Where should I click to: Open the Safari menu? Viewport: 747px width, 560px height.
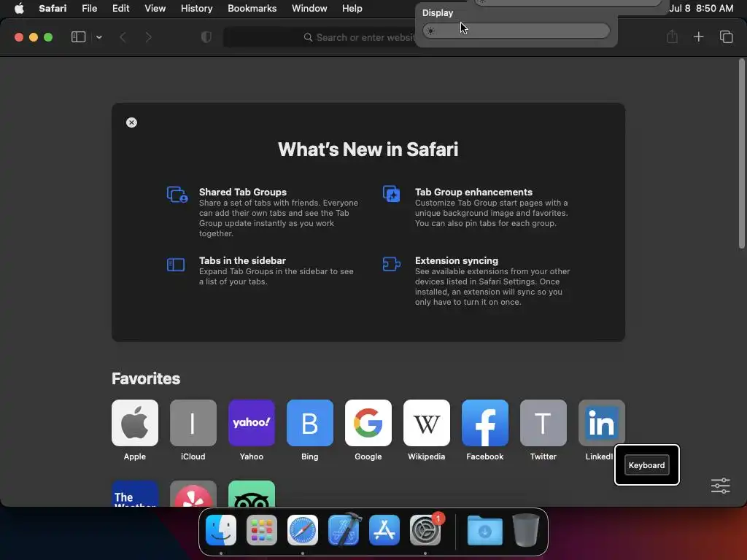click(53, 9)
